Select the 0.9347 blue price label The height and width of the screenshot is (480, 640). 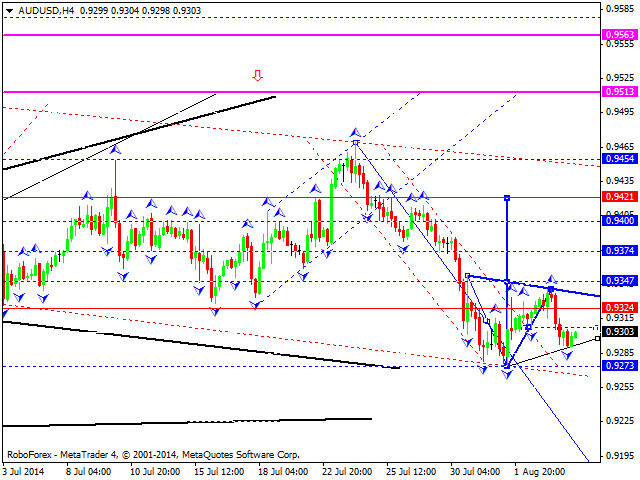click(620, 281)
